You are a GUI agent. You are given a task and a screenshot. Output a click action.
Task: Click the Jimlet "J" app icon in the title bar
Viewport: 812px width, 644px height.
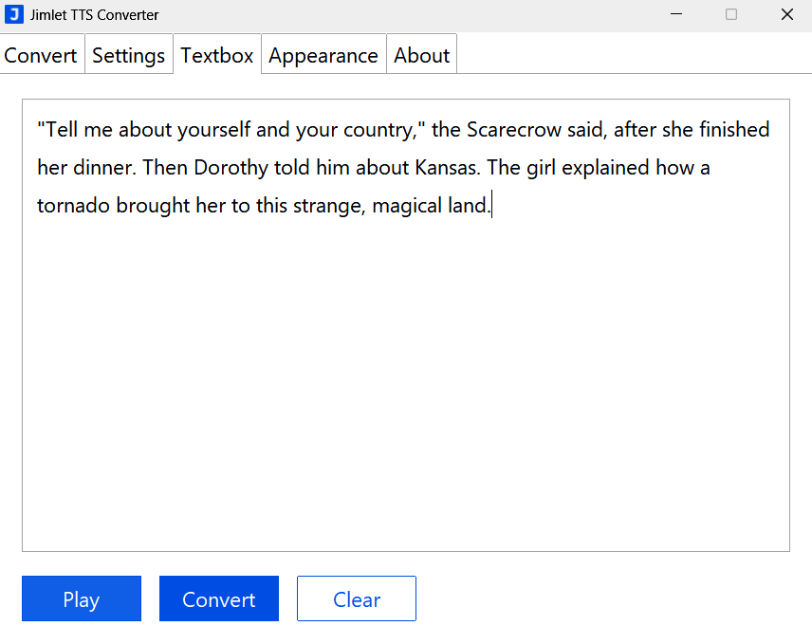click(14, 14)
